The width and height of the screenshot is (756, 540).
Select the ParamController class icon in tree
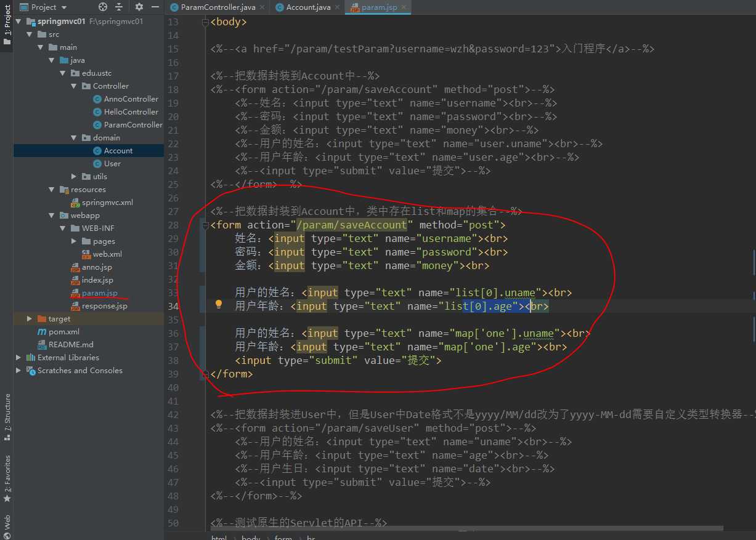click(97, 125)
